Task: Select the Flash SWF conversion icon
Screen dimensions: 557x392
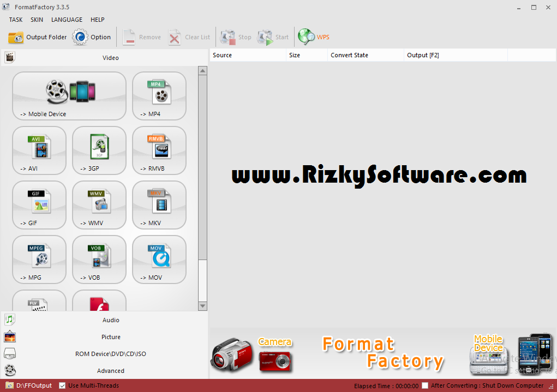Action: coord(99,301)
